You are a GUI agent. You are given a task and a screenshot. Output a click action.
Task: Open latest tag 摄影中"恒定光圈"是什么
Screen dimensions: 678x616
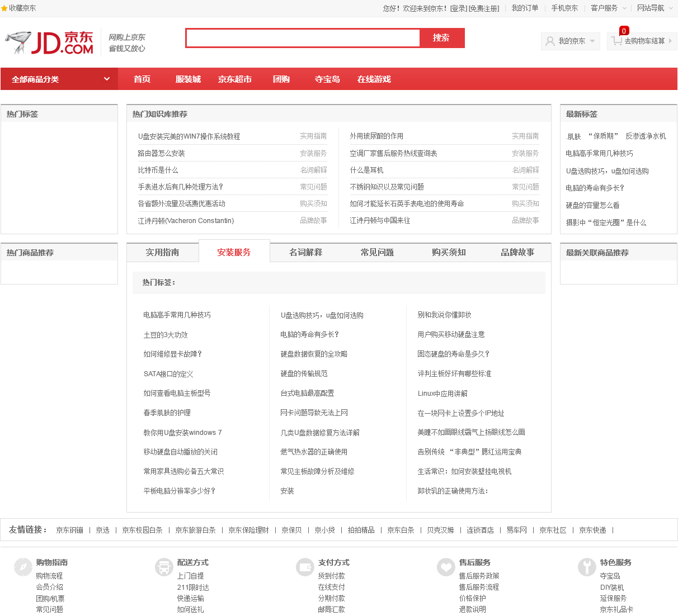(606, 222)
